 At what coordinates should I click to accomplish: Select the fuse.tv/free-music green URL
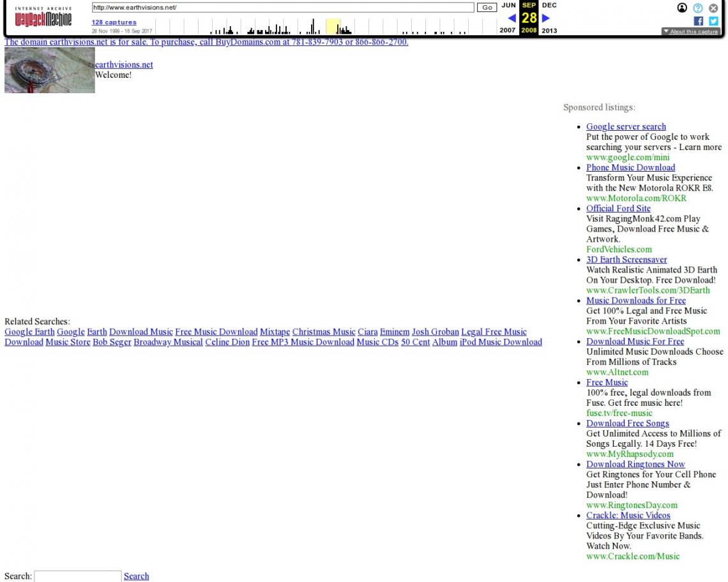click(619, 413)
